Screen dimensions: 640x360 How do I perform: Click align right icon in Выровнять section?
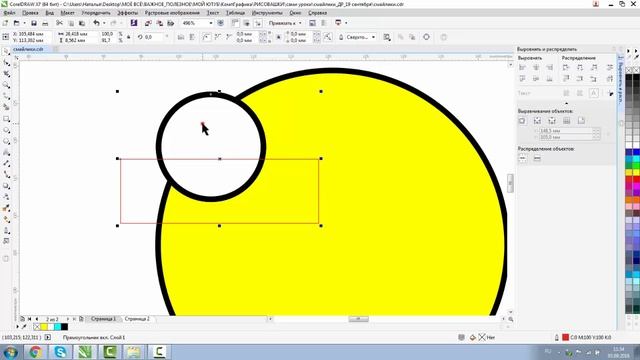point(549,67)
